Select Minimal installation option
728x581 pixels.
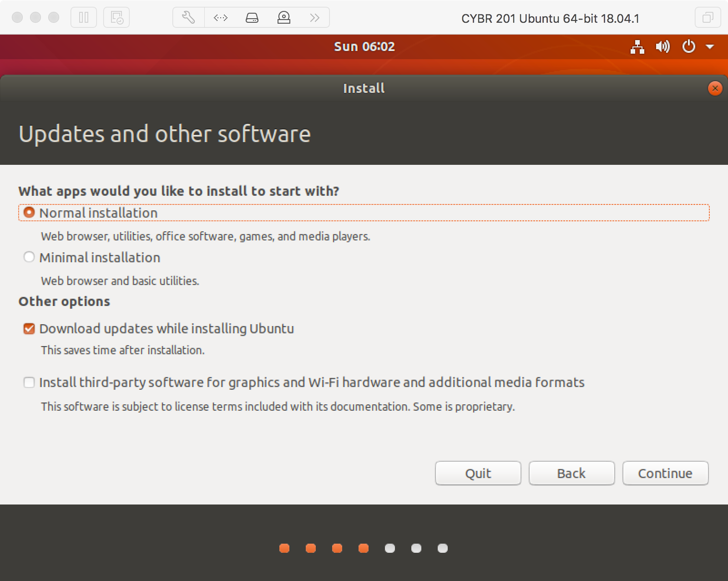[x=29, y=257]
